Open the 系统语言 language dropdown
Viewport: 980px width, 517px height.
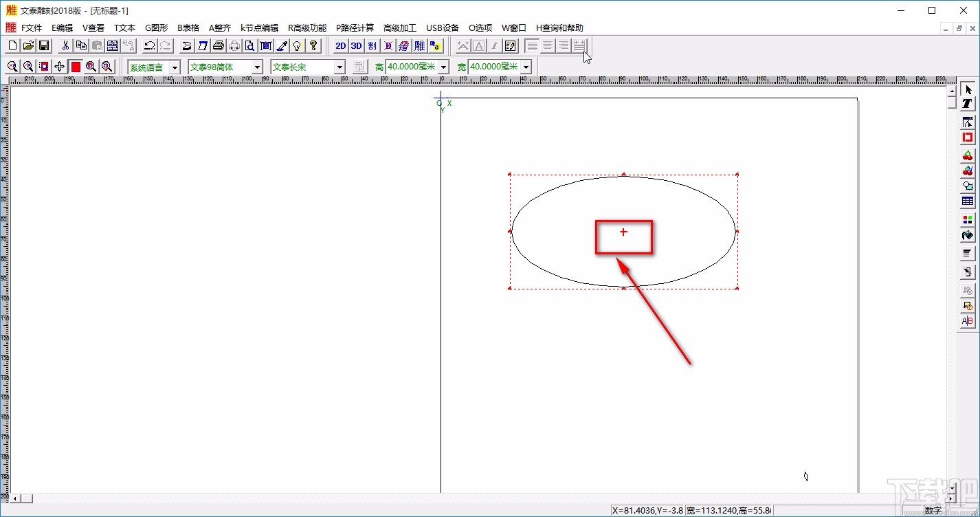pos(175,67)
